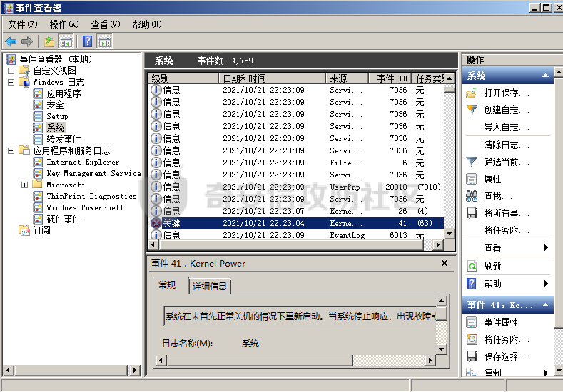Select the 关键 Kernel-Power event 41 row
Viewport: 563px width, 392px height.
(x=296, y=223)
